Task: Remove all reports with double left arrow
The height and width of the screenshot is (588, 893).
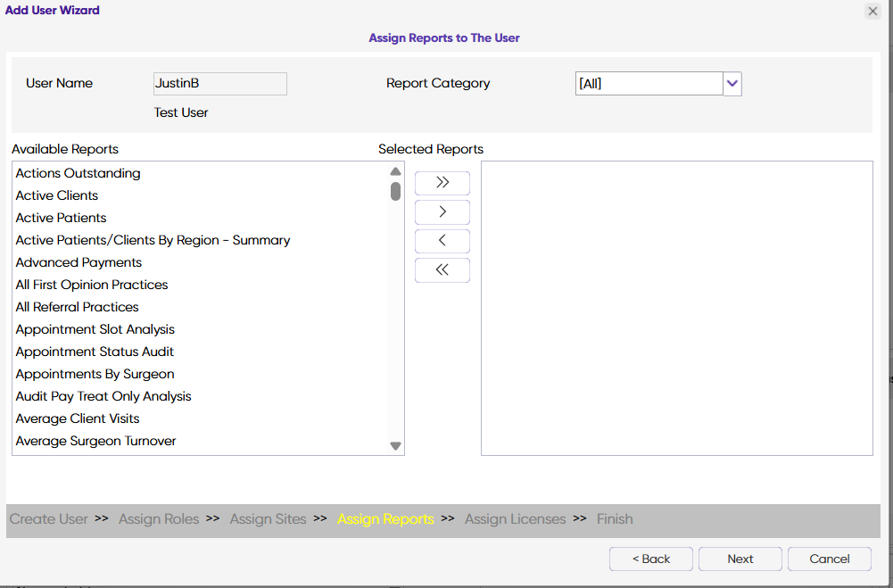Action: (x=442, y=270)
